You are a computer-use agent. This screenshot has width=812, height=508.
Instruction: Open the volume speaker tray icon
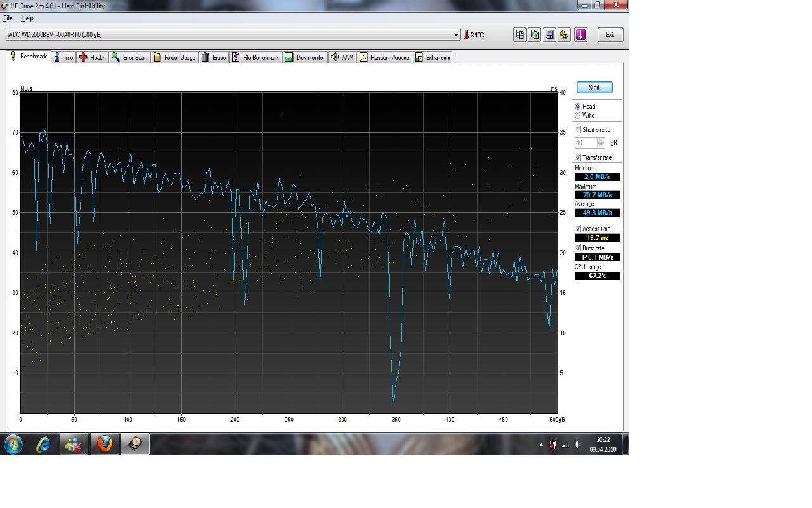577,444
